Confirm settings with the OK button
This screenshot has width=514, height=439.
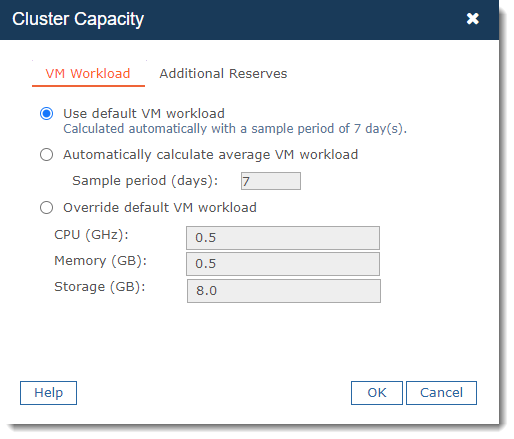[x=377, y=393]
